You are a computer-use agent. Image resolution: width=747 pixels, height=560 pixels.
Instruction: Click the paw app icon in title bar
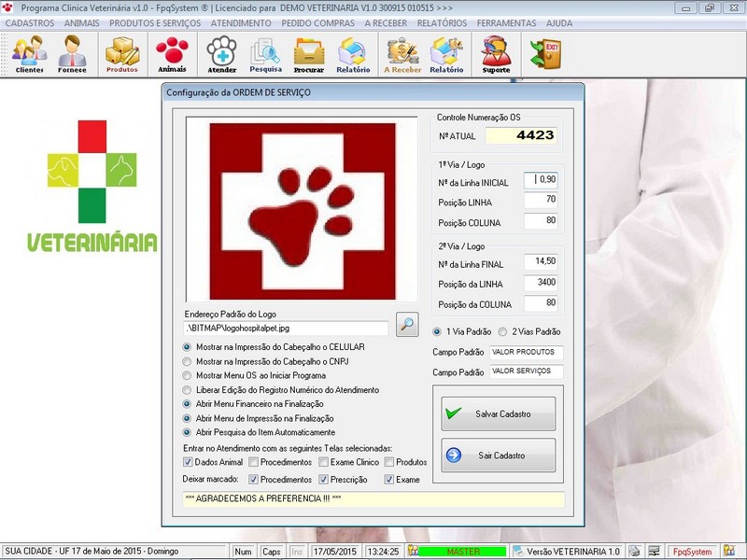coord(7,7)
